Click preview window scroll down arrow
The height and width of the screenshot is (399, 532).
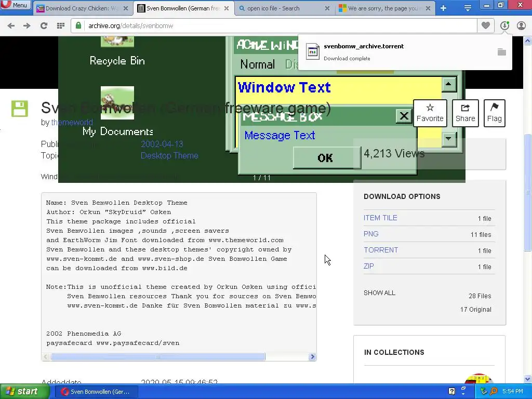click(x=448, y=138)
